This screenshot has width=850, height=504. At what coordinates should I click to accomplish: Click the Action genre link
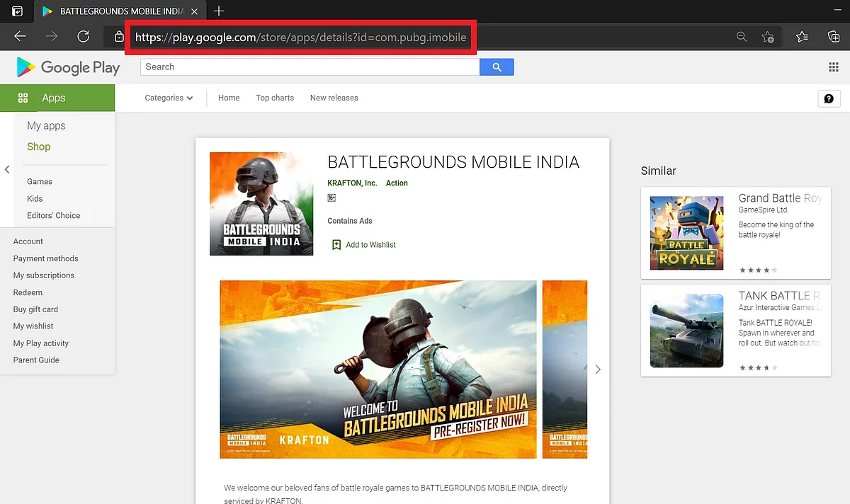coord(397,183)
